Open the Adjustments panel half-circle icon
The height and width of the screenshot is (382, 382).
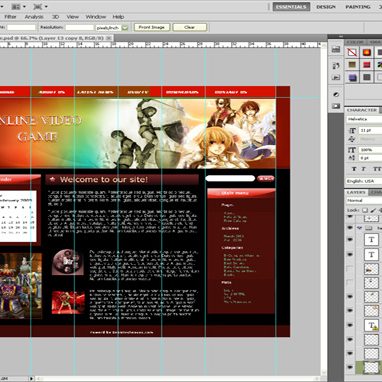coord(336,94)
